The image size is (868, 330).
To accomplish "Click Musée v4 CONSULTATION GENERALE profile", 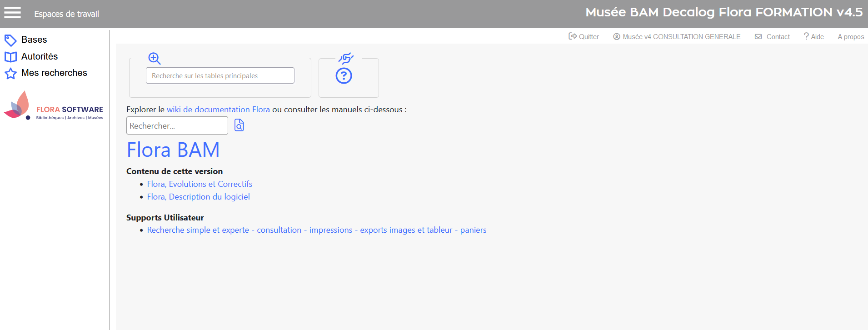I will pos(677,37).
